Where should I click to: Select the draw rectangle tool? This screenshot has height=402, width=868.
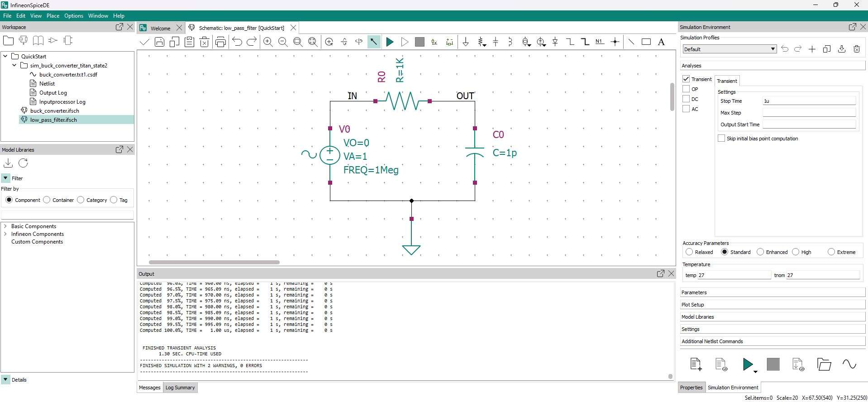coord(646,42)
